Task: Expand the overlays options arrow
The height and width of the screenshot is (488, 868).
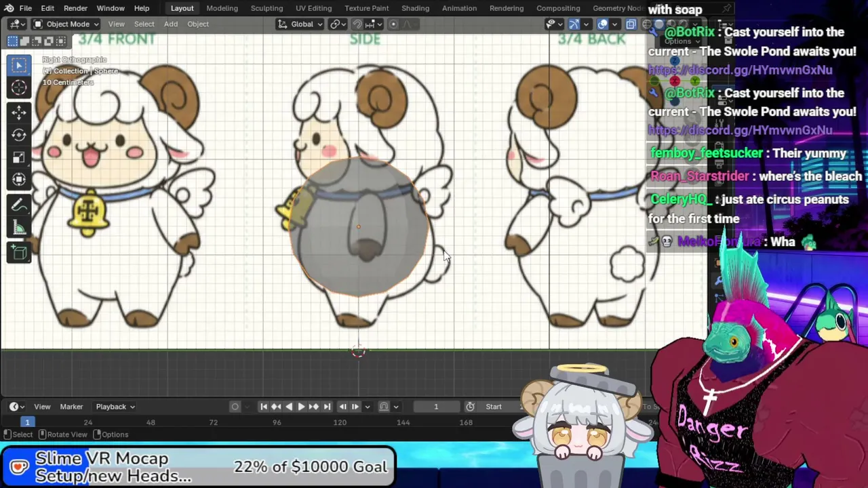Action: pos(614,24)
